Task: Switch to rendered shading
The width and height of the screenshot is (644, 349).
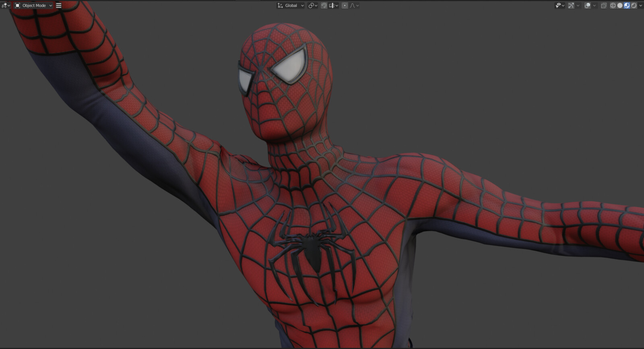Action: tap(634, 6)
